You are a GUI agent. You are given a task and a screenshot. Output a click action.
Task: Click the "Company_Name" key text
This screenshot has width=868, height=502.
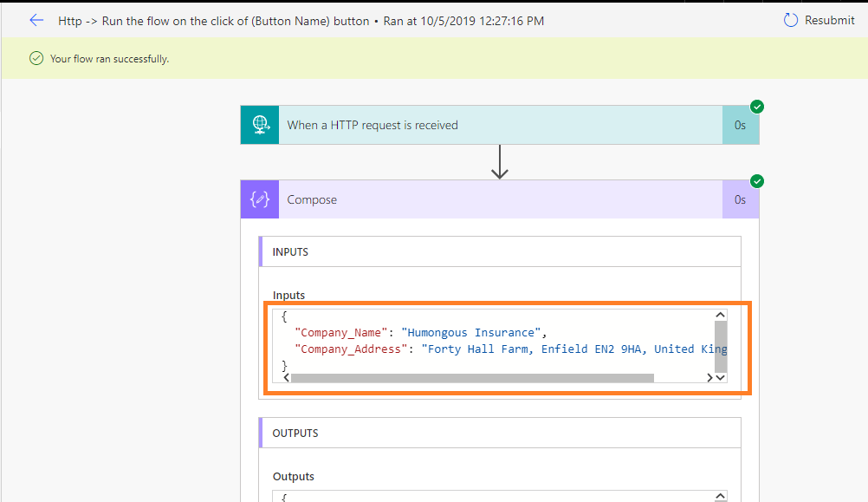click(x=340, y=332)
